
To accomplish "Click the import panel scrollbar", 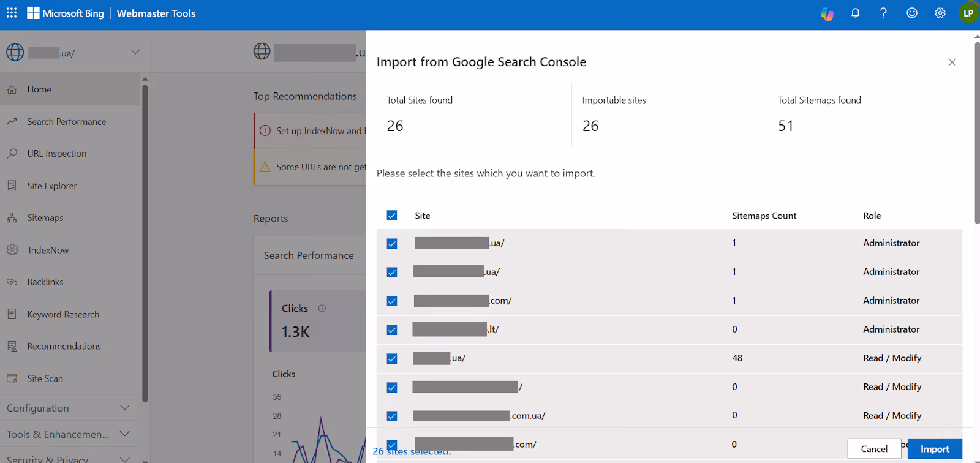I will click(977, 132).
